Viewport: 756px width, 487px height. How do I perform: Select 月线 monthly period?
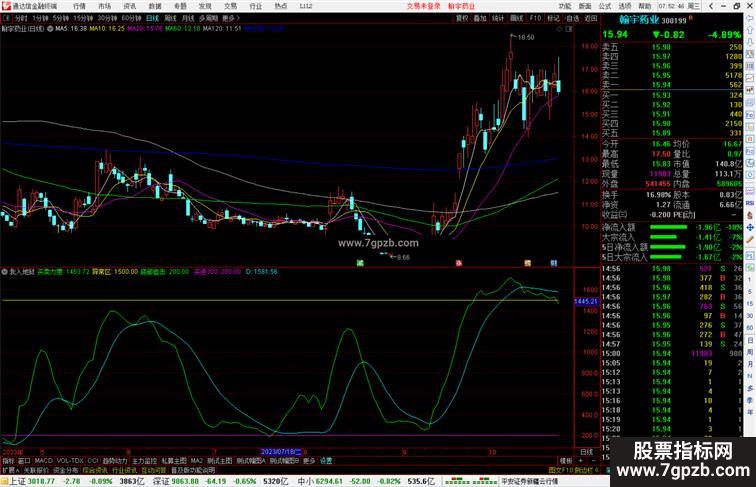click(188, 18)
